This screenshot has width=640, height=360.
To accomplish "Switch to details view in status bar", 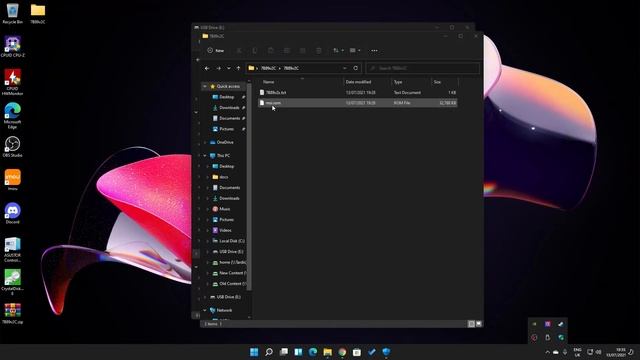I will (x=471, y=324).
